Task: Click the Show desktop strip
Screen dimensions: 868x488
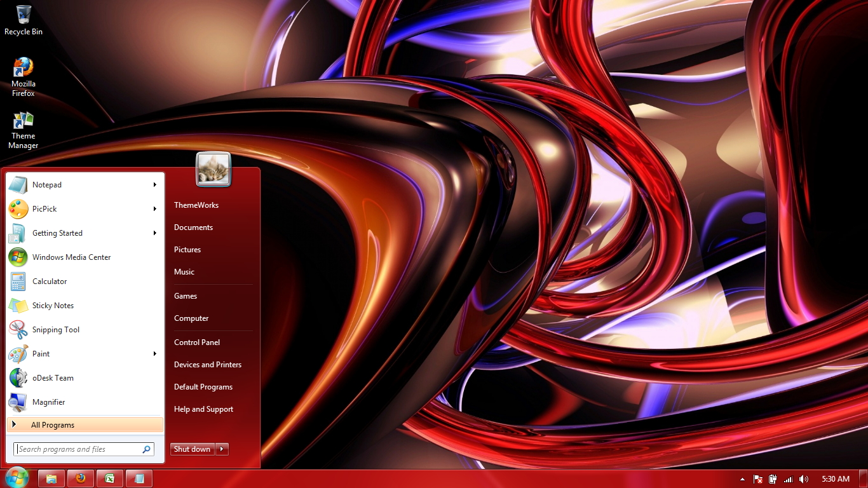Action: tap(864, 479)
